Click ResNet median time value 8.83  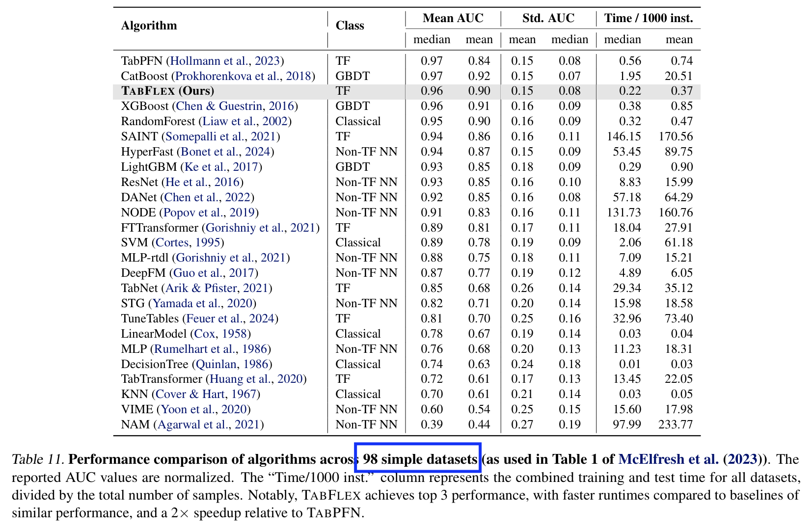point(630,182)
